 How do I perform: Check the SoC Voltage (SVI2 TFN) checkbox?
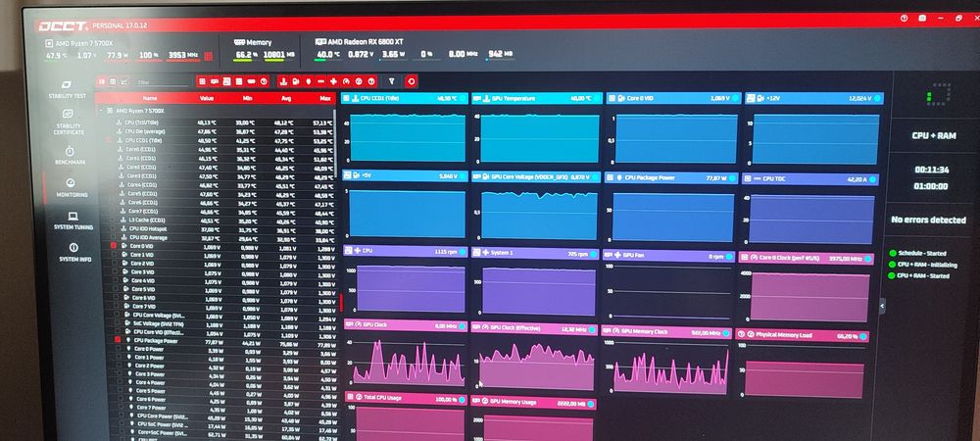click(x=117, y=323)
